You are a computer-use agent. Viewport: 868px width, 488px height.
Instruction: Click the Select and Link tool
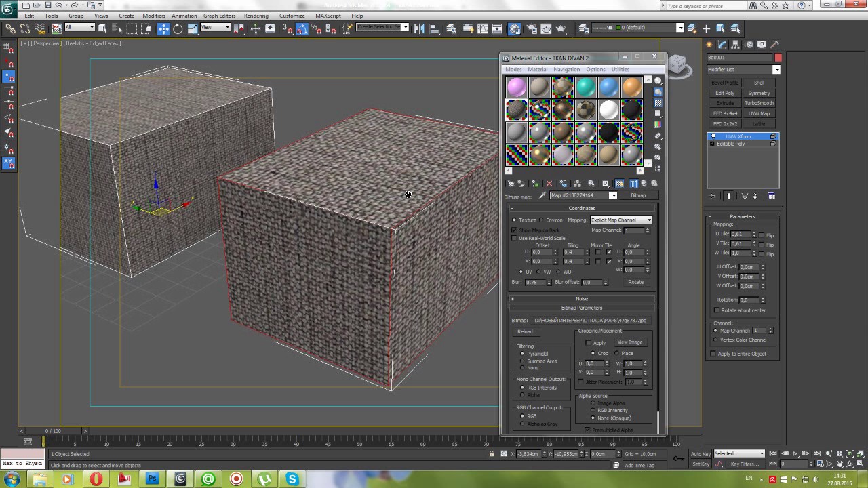tap(10, 28)
